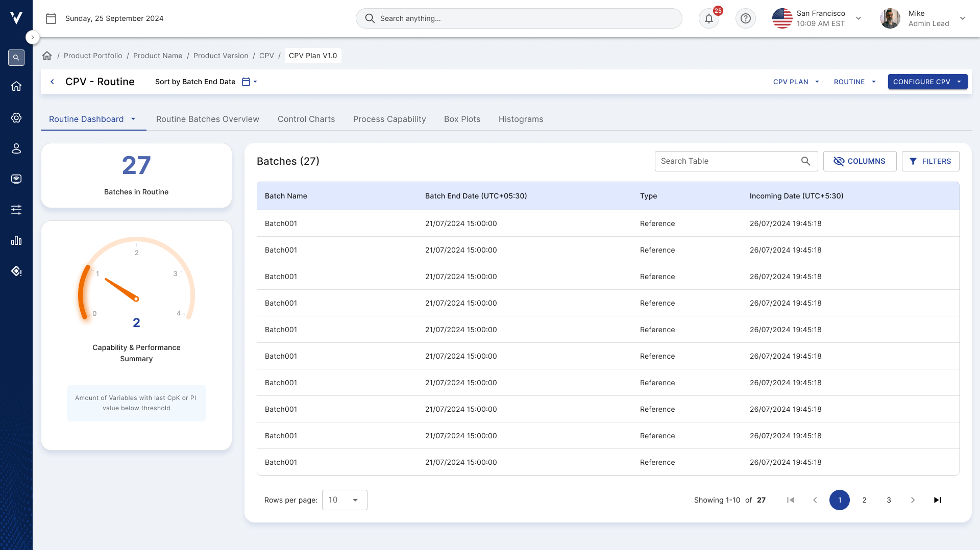This screenshot has width=980, height=550.
Task: Open the monitor device sidebar icon
Action: [16, 179]
